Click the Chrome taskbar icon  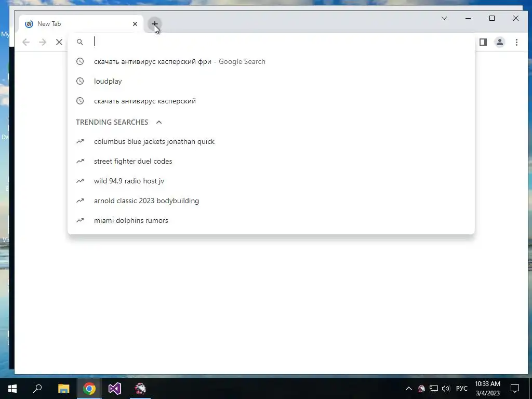coord(89,389)
